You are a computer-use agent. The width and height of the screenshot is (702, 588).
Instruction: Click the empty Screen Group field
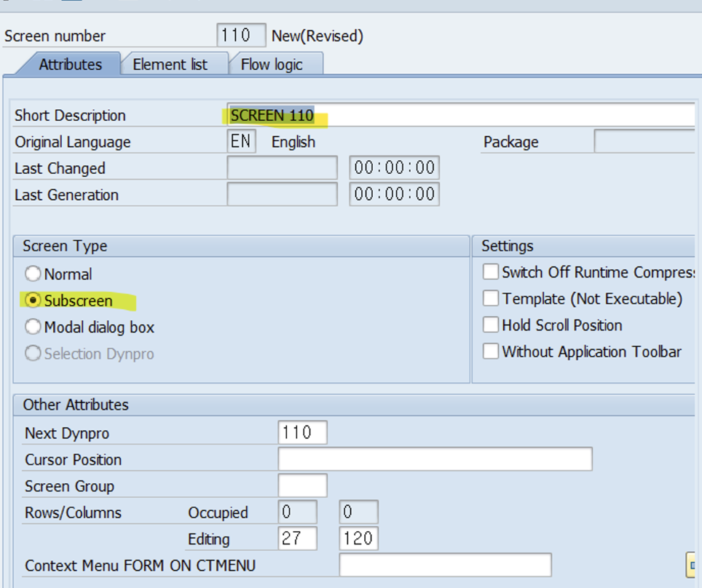(x=302, y=485)
